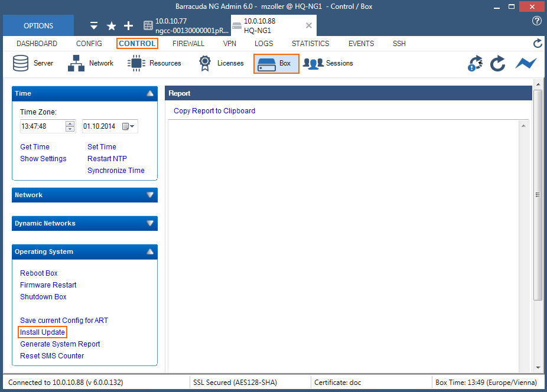Open the Sessions control page
The height and width of the screenshot is (392, 547).
coord(328,64)
